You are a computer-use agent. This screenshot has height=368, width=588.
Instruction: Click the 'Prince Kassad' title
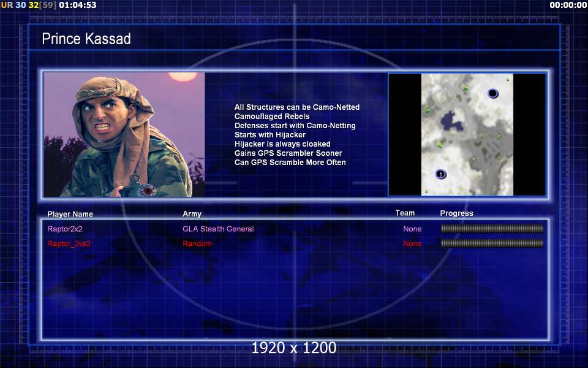(86, 39)
